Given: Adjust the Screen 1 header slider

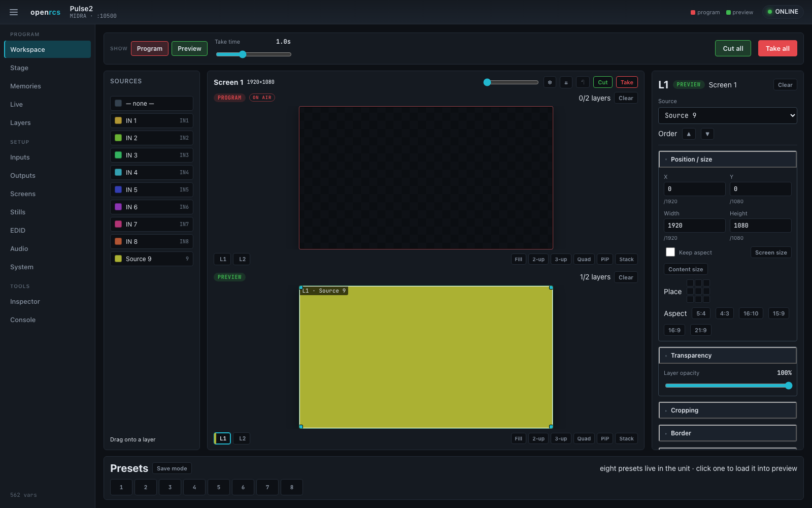Looking at the screenshot, I should point(511,82).
